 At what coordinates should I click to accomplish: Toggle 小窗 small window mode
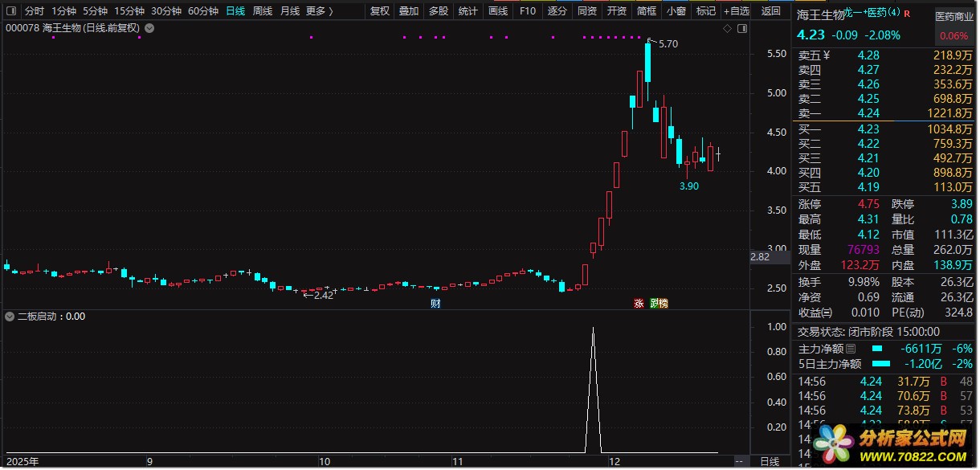click(676, 11)
